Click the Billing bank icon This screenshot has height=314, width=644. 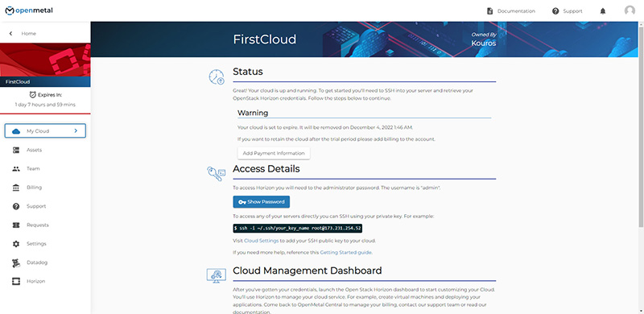click(x=16, y=188)
